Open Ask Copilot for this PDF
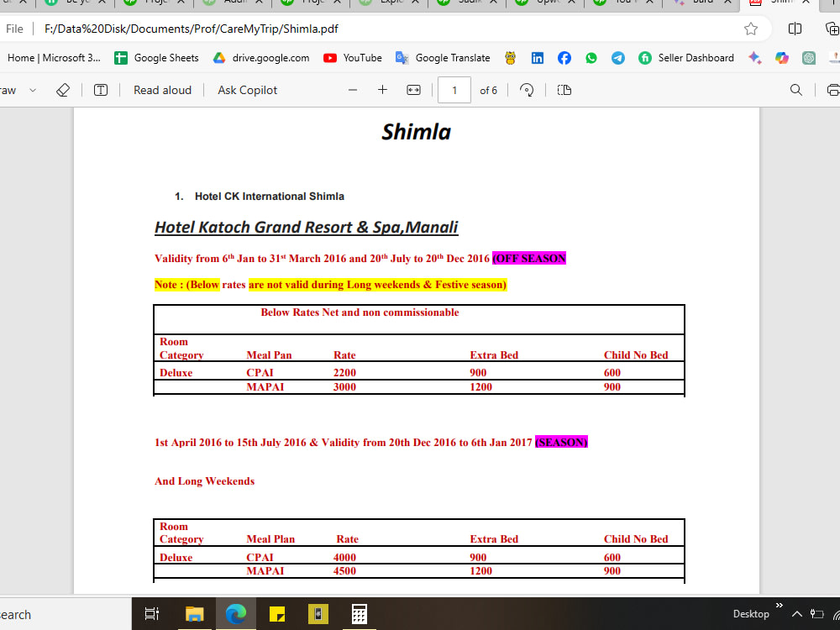Image resolution: width=840 pixels, height=630 pixels. pos(248,90)
